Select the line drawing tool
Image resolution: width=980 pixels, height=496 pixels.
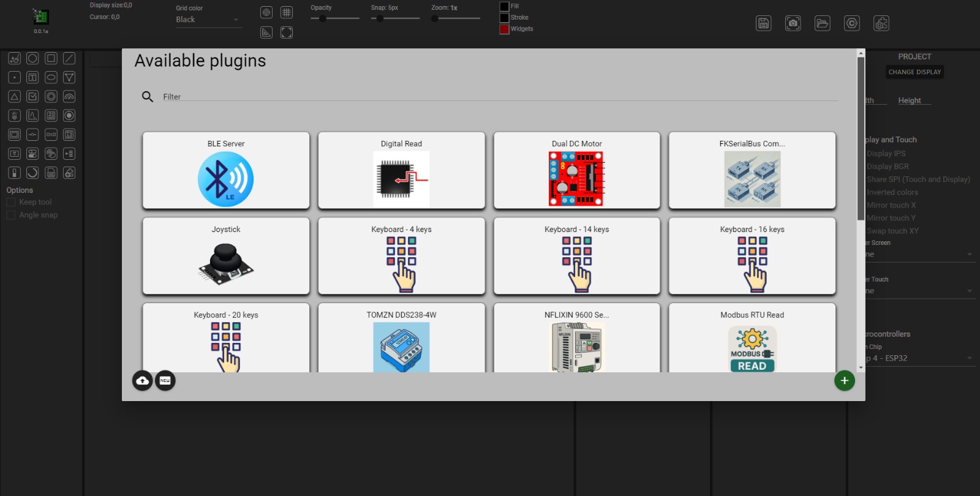pyautogui.click(x=69, y=58)
